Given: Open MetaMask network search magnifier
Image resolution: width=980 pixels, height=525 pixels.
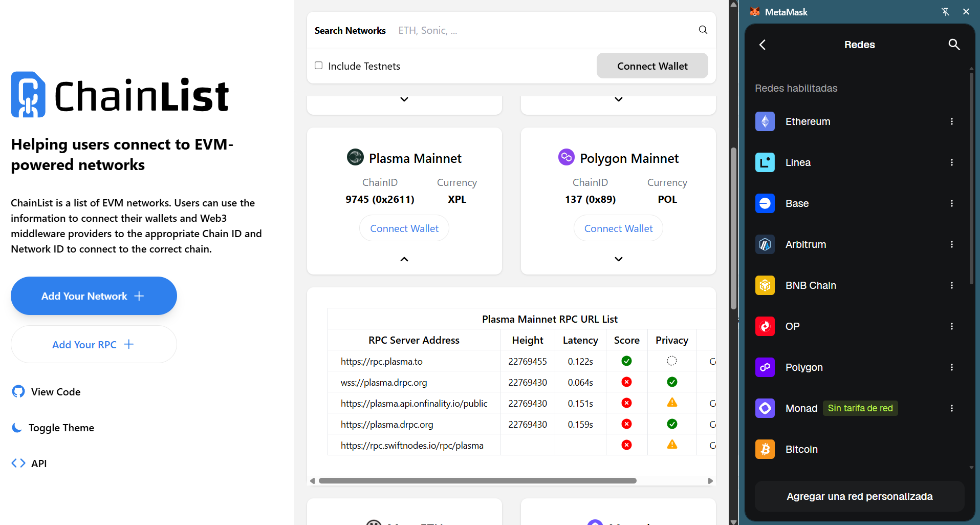Looking at the screenshot, I should (954, 45).
